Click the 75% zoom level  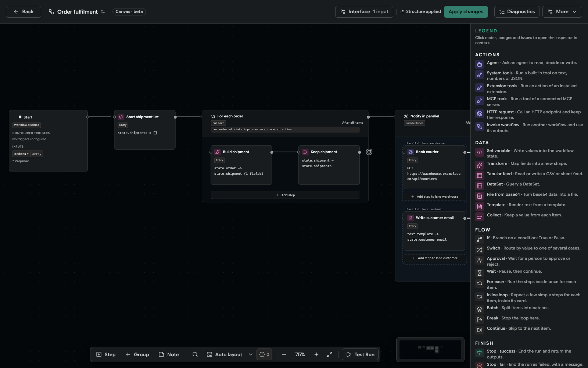click(x=300, y=354)
